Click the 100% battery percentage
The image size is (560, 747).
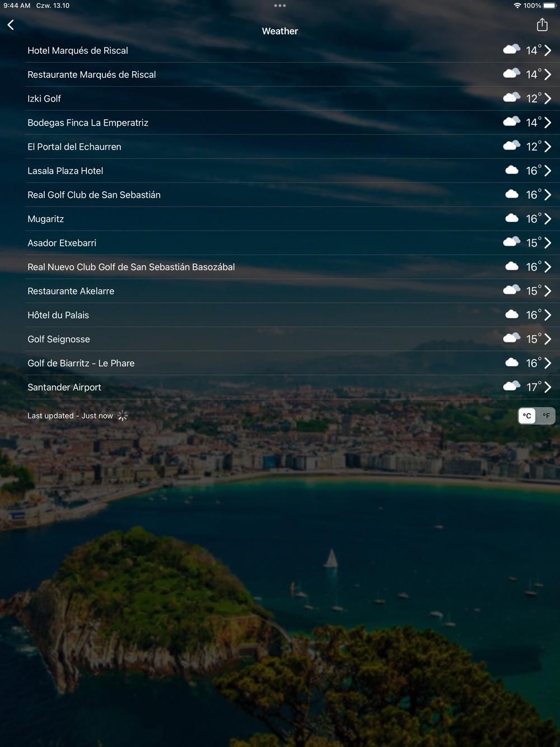coord(532,6)
